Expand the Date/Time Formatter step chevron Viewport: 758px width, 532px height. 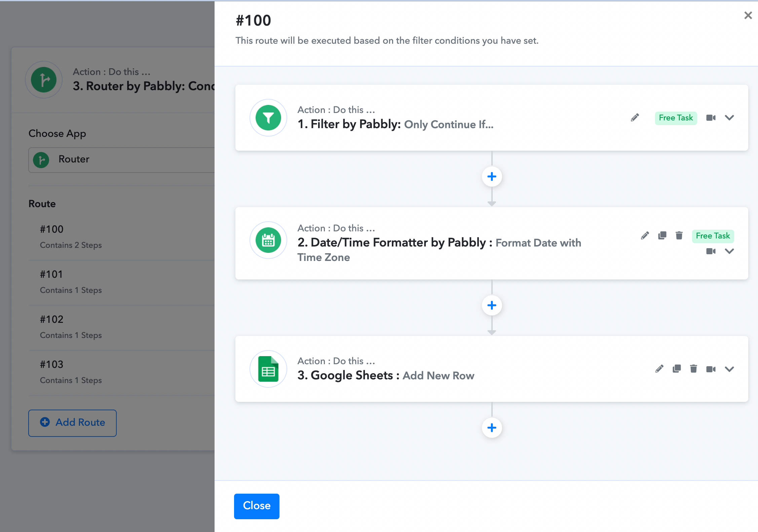coord(729,251)
